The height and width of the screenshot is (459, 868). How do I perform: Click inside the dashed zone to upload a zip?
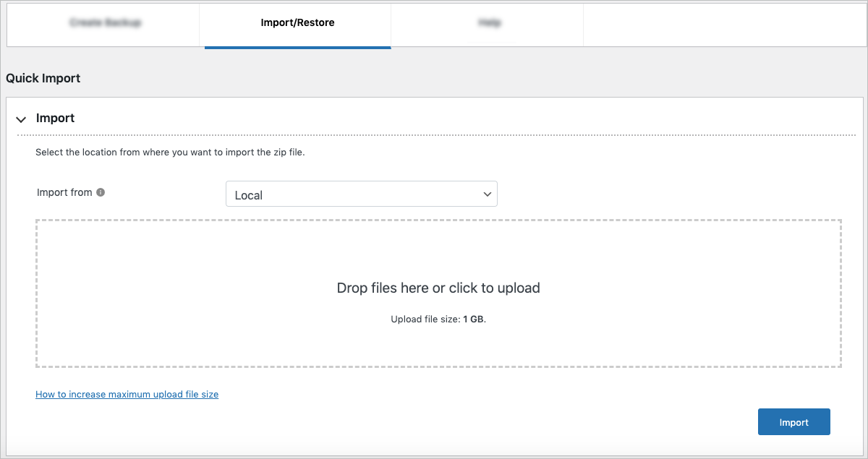pos(438,293)
